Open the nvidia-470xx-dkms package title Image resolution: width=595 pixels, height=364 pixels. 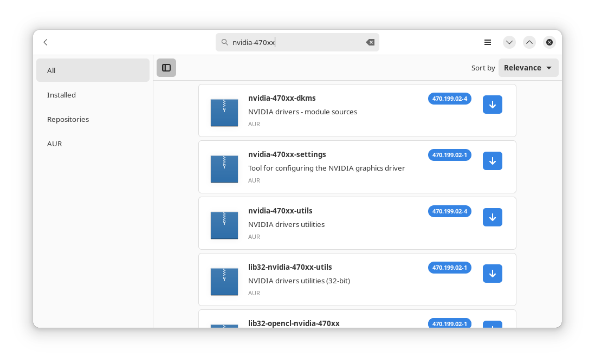[282, 98]
